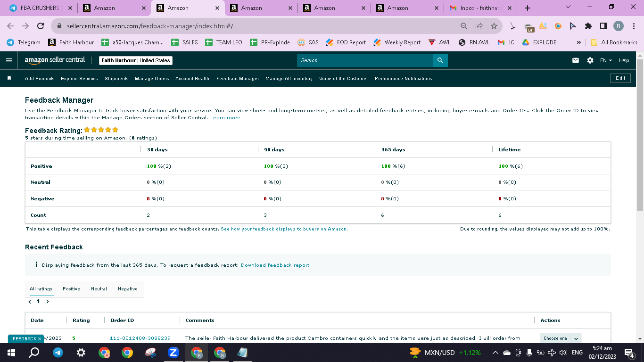Open Chrome side panel icon
Viewport: 644px width, 362px height.
click(603, 26)
